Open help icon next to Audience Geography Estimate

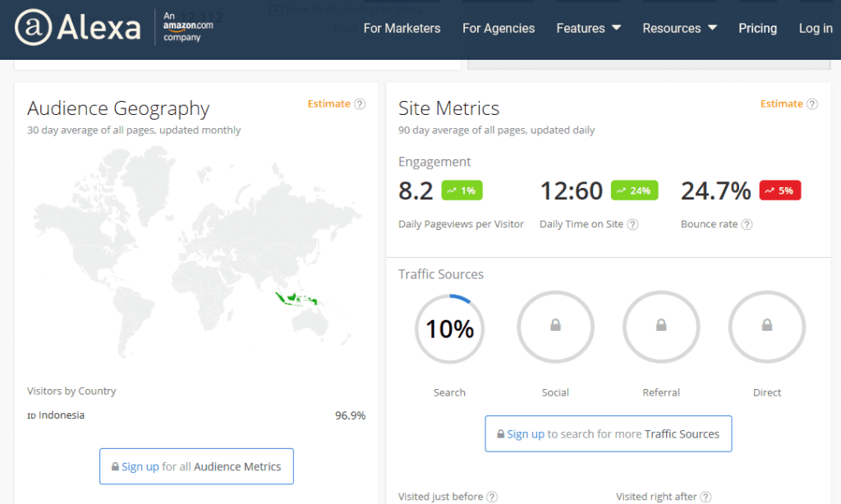(x=361, y=104)
